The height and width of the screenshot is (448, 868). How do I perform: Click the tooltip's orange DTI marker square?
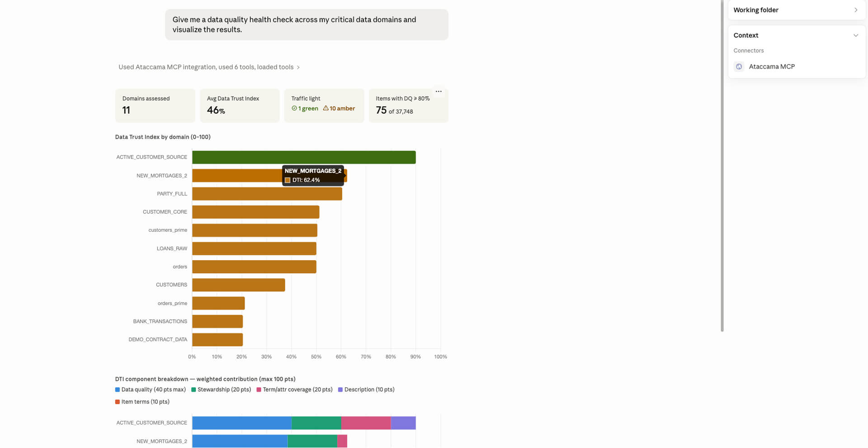point(288,180)
